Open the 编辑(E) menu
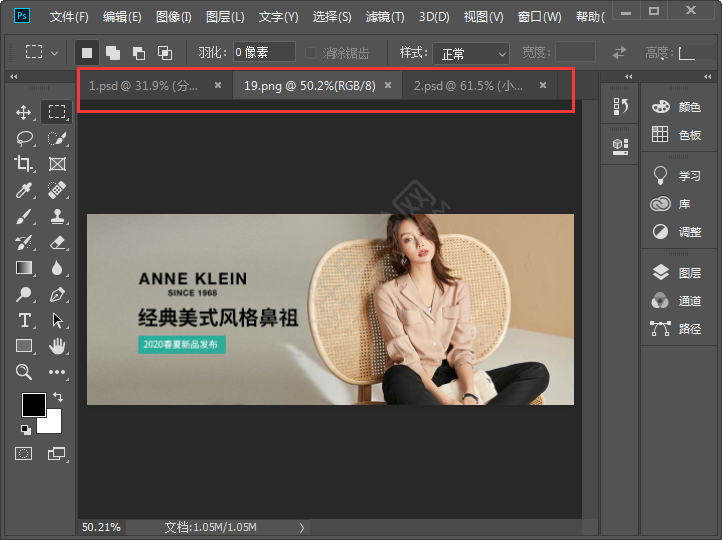722x540 pixels. pyautogui.click(x=122, y=17)
